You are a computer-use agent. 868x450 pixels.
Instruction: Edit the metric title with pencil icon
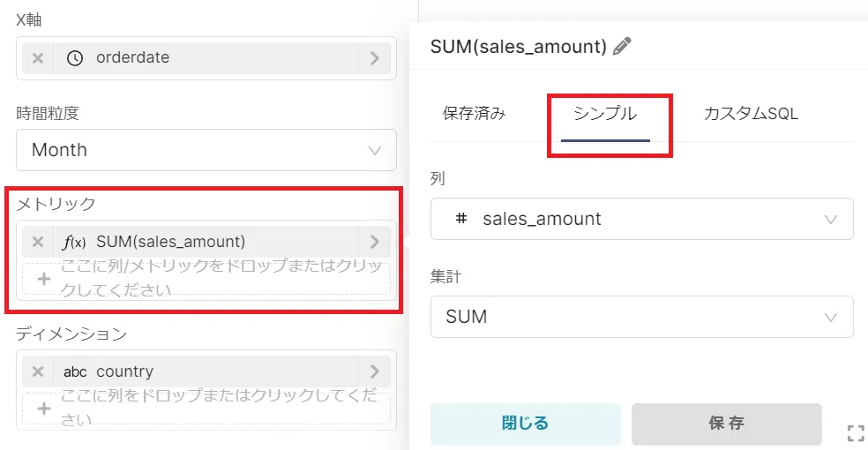pyautogui.click(x=623, y=47)
